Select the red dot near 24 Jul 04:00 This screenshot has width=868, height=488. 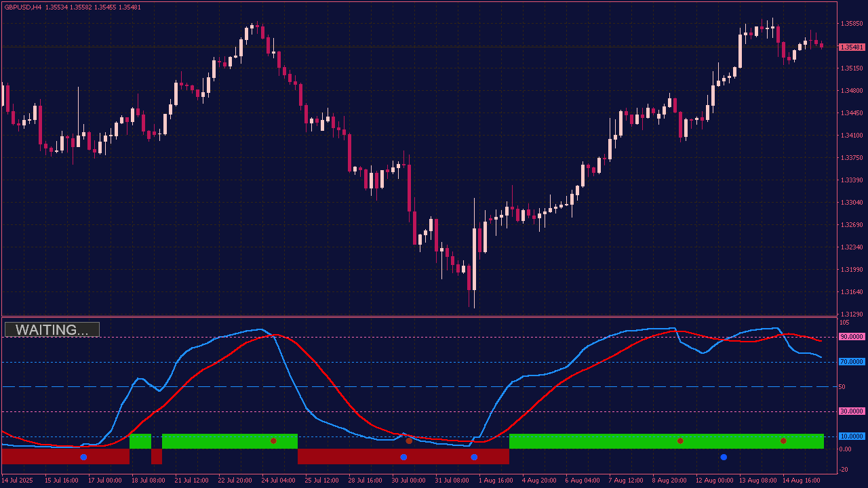(x=273, y=441)
